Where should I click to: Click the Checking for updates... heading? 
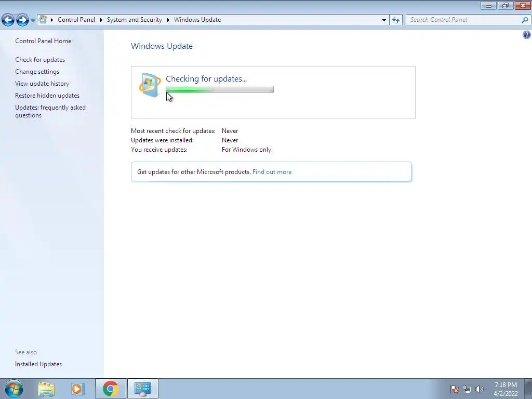click(x=206, y=79)
